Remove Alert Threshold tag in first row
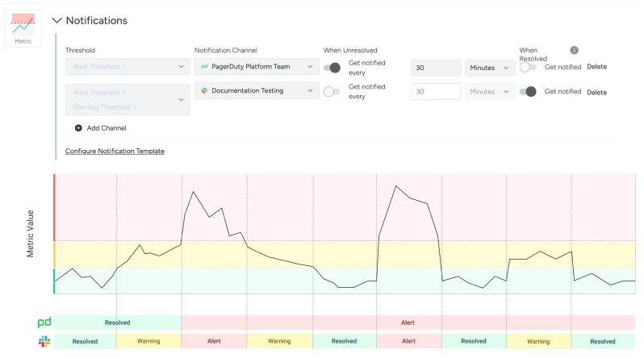Image resolution: width=644 pixels, height=358 pixels. [124, 66]
